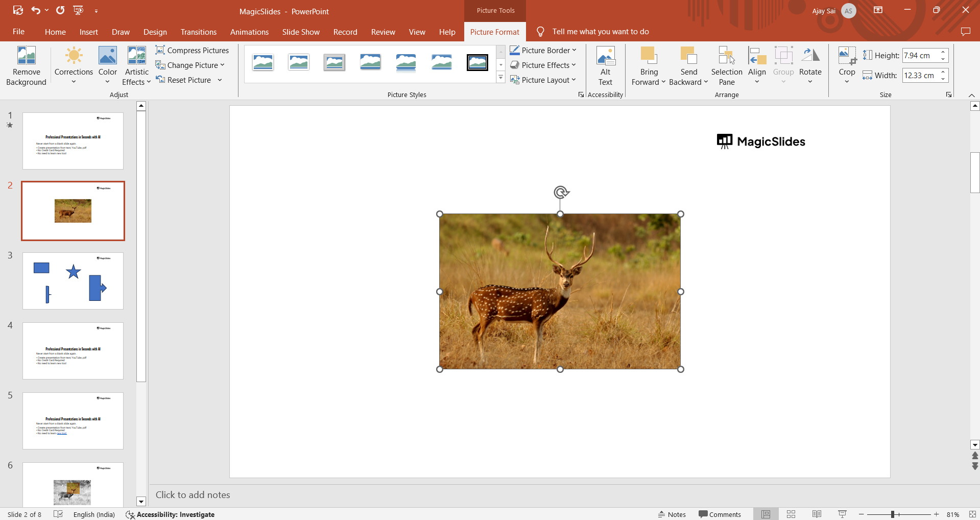Click Compress Pictures

pyautogui.click(x=192, y=50)
